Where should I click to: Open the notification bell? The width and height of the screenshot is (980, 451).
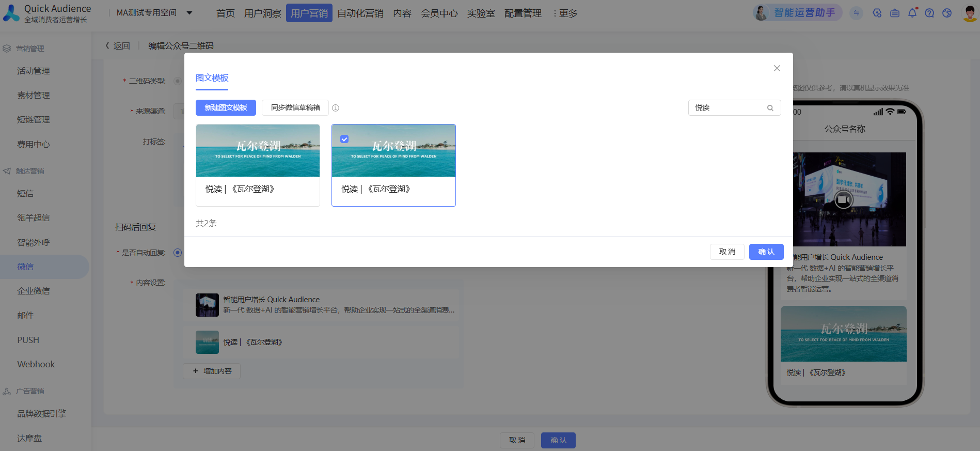click(x=912, y=13)
